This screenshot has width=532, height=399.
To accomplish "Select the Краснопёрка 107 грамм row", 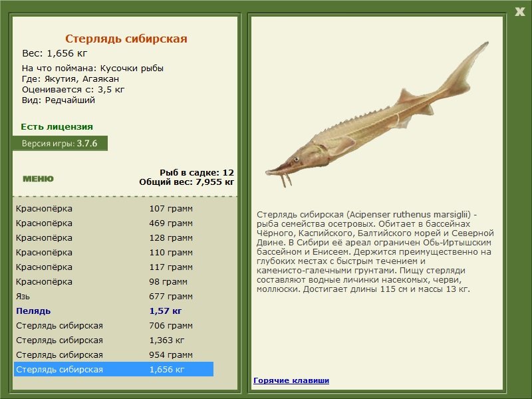I will (x=114, y=208).
